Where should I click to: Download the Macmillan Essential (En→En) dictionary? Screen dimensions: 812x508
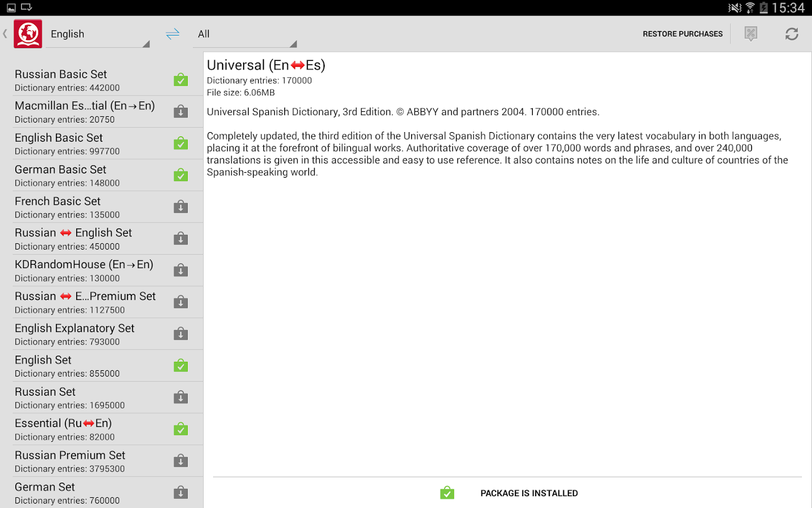coord(180,111)
